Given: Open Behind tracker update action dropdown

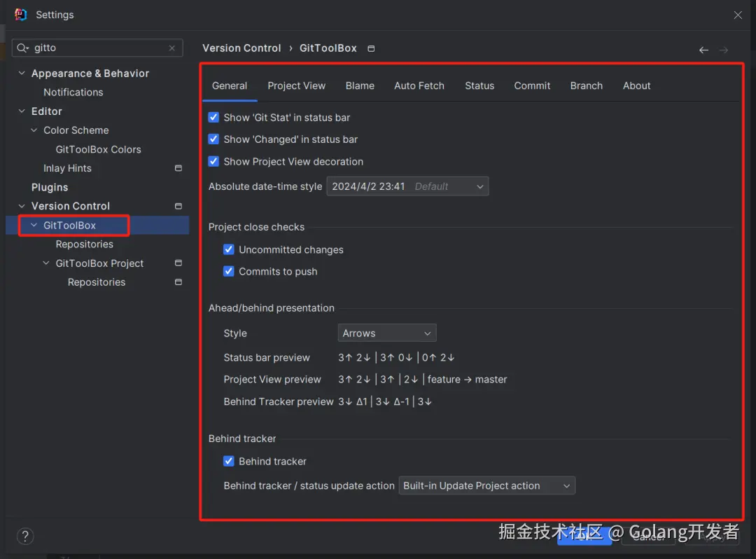Looking at the screenshot, I should point(486,485).
